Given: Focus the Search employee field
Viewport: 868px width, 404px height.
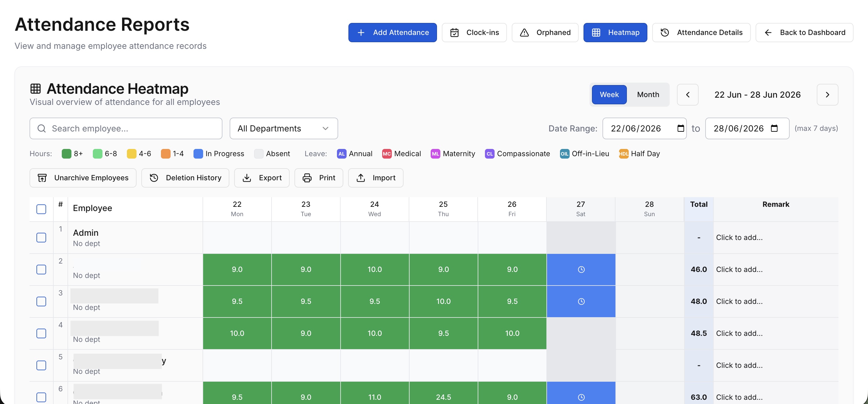Looking at the screenshot, I should point(126,128).
